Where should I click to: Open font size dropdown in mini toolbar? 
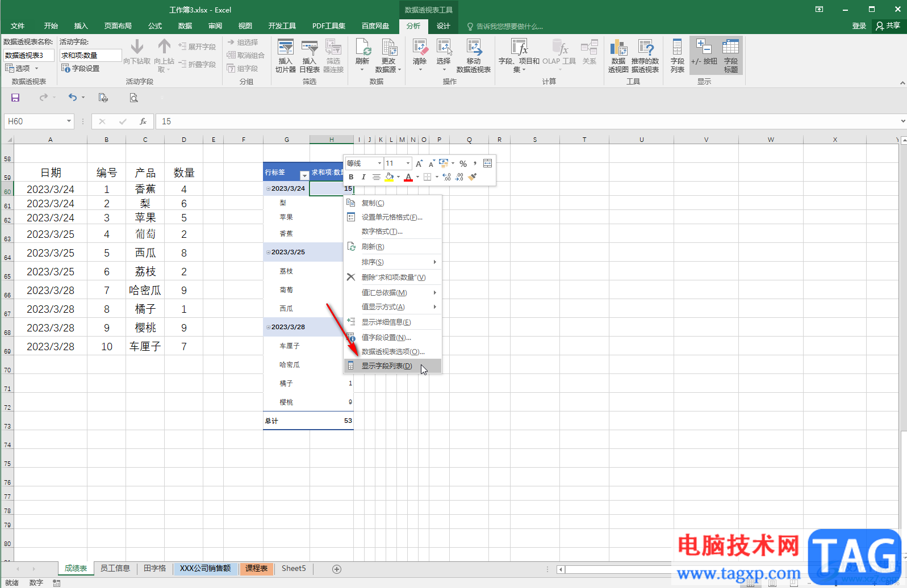pos(408,163)
